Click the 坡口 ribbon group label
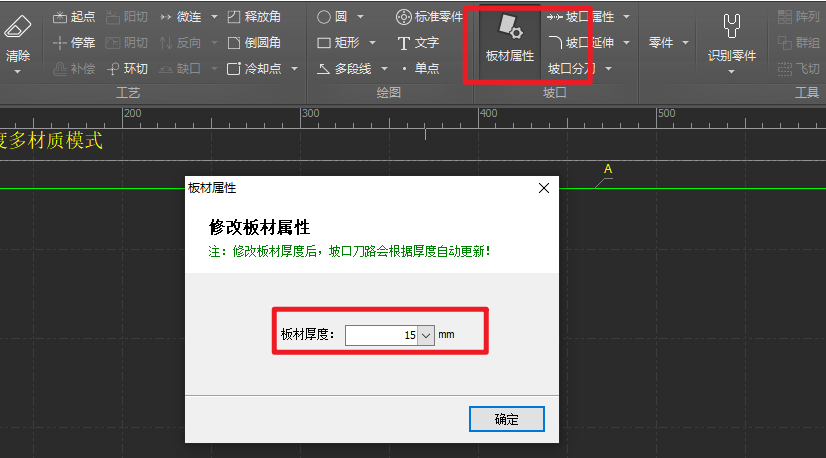The height and width of the screenshot is (458, 826). tap(555, 93)
